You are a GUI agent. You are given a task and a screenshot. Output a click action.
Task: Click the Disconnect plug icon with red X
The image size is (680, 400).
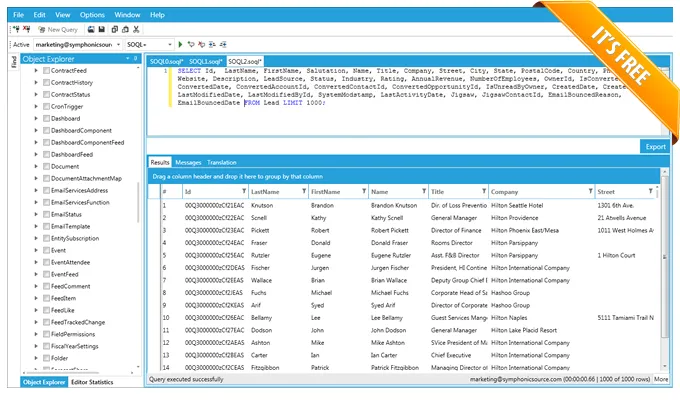click(27, 30)
